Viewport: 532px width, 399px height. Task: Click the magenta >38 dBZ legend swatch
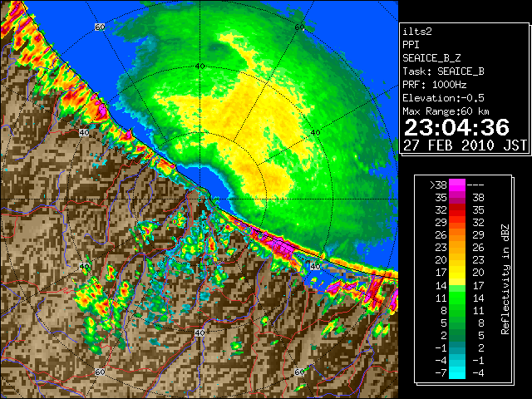coord(457,185)
